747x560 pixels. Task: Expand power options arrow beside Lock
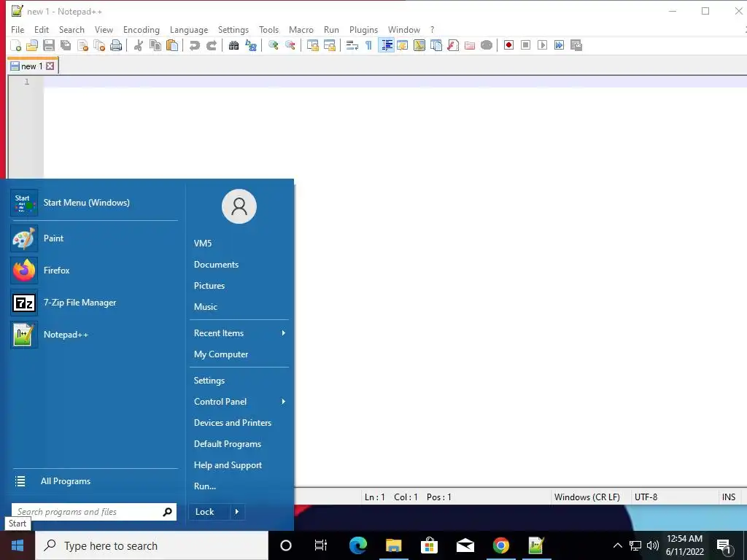(237, 512)
